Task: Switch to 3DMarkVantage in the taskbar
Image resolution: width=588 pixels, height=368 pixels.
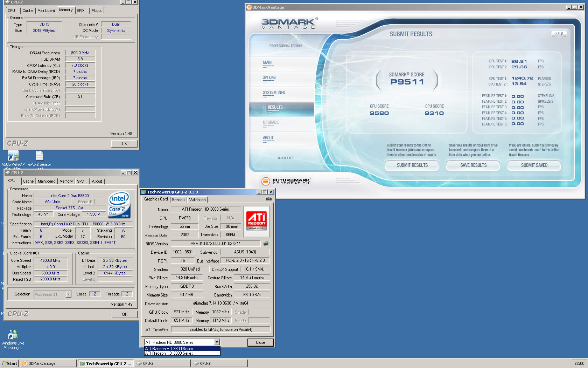Action: click(x=48, y=363)
